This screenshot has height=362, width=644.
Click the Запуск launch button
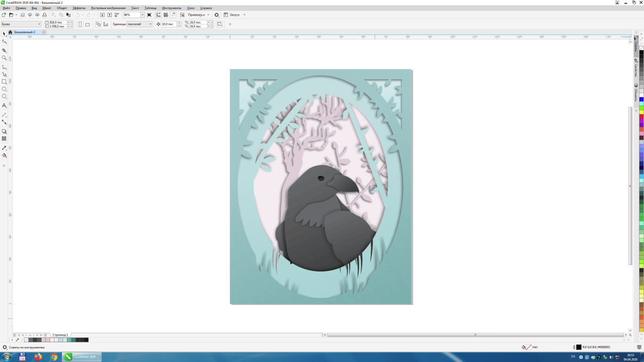(234, 15)
